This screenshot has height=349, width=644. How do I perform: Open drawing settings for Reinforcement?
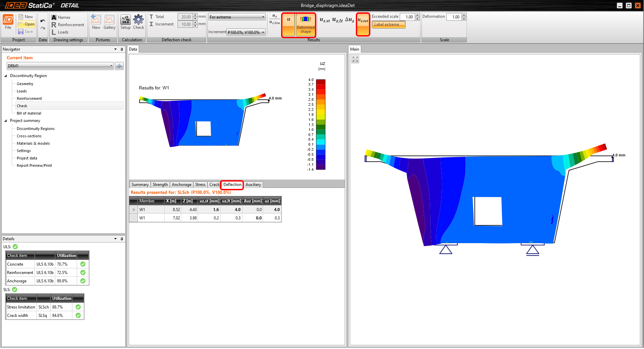point(68,24)
